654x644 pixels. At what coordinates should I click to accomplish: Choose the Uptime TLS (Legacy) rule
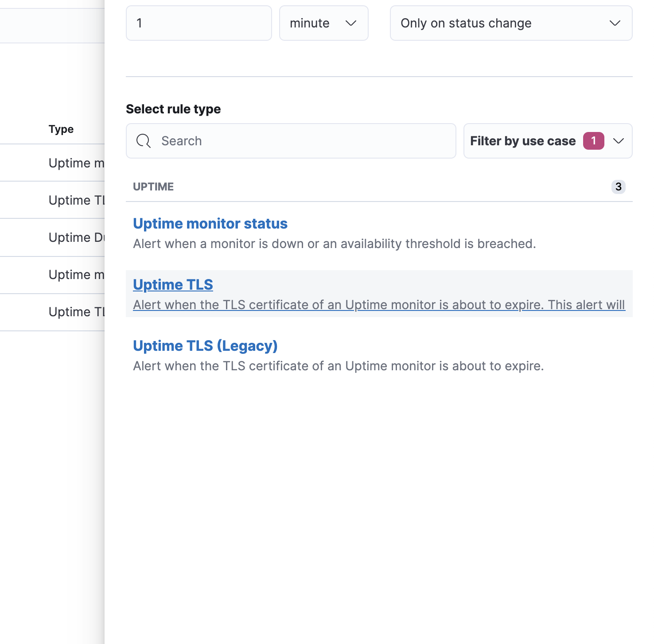(x=206, y=345)
